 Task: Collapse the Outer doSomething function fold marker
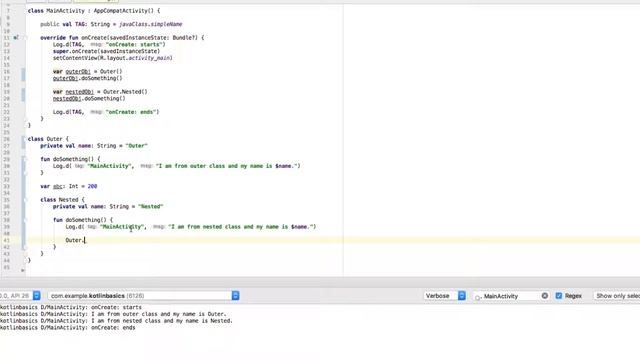[x=25, y=159]
